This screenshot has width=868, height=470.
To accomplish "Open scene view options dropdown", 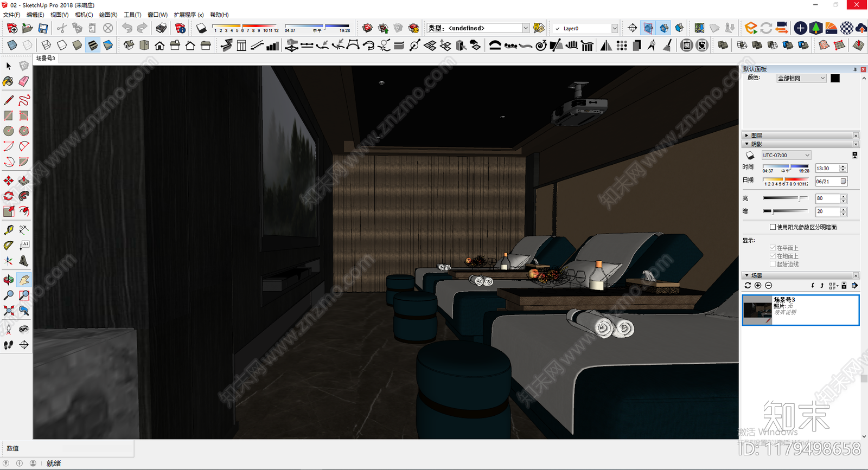I will point(833,286).
